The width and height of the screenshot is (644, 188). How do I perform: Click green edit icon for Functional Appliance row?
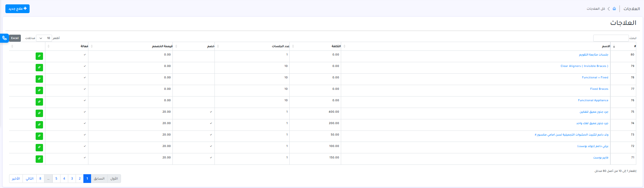coord(39,102)
